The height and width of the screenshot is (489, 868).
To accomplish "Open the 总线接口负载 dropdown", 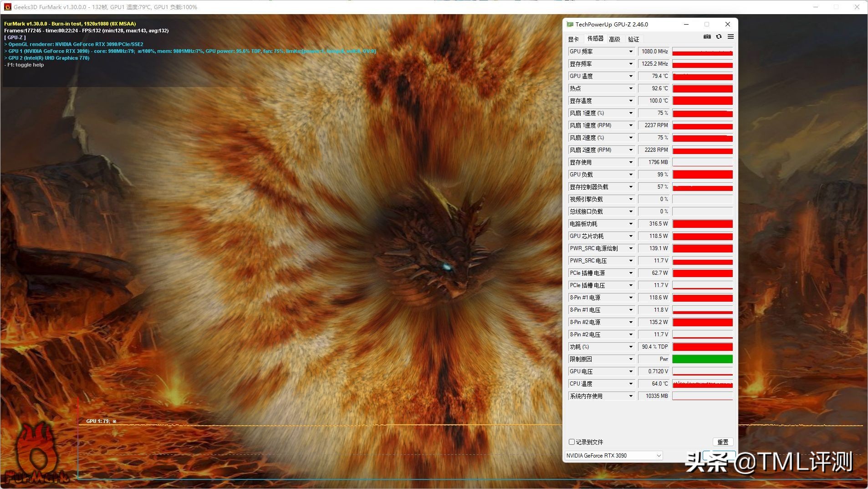I will [631, 211].
